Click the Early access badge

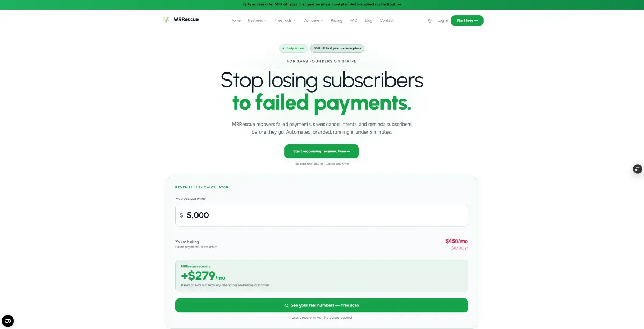294,48
